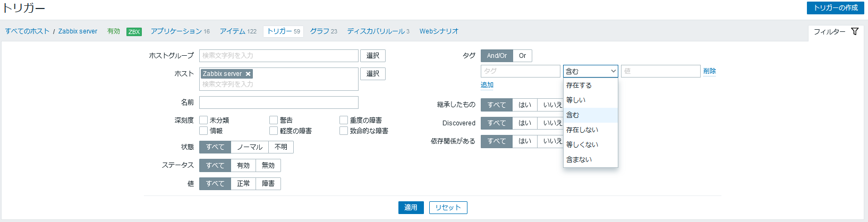Choose 存在する from dropdown list

[579, 86]
